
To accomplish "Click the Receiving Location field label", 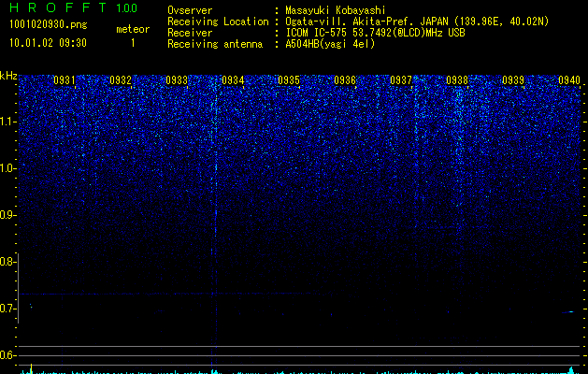I will pyautogui.click(x=218, y=22).
